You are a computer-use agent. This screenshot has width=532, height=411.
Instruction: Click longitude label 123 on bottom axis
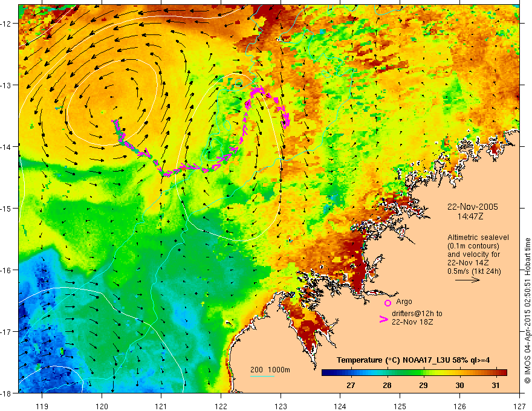click(x=281, y=406)
